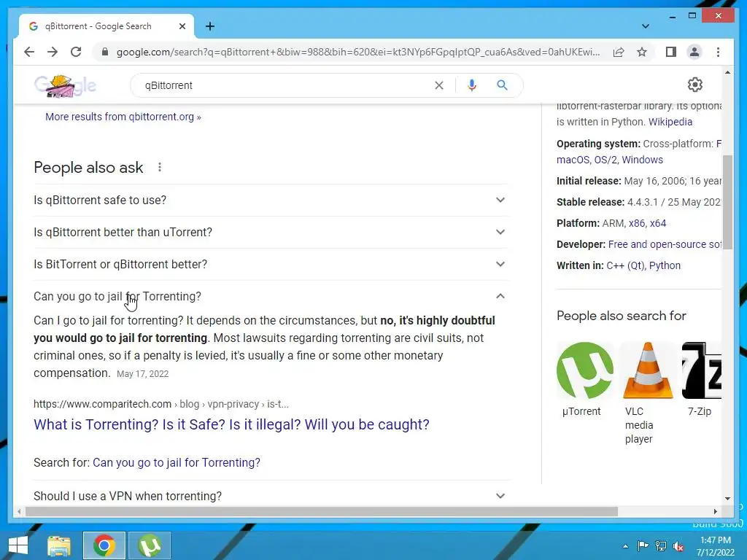Open the x64 platform link
This screenshot has width=747, height=560.
[x=658, y=223]
